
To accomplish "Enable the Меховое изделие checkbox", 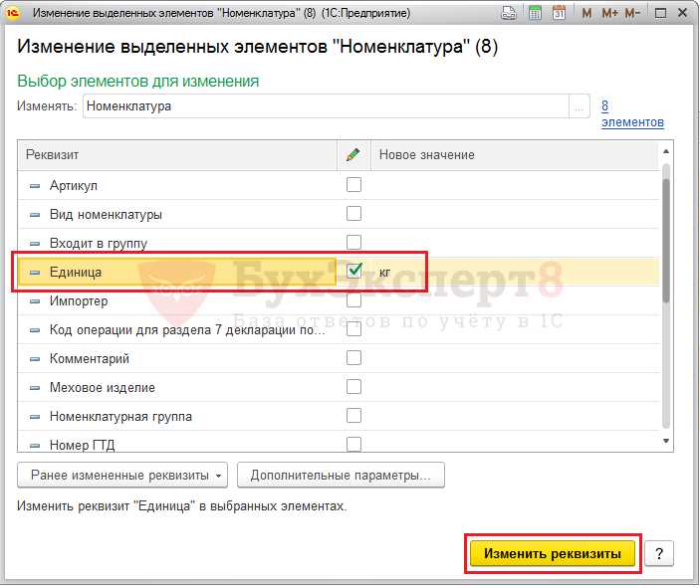I will point(353,387).
